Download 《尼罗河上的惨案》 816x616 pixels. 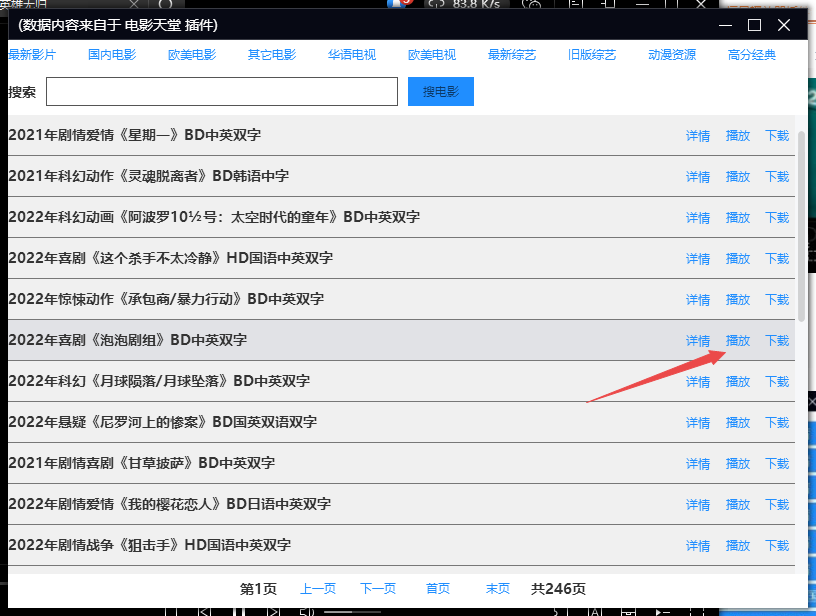pyautogui.click(x=777, y=423)
